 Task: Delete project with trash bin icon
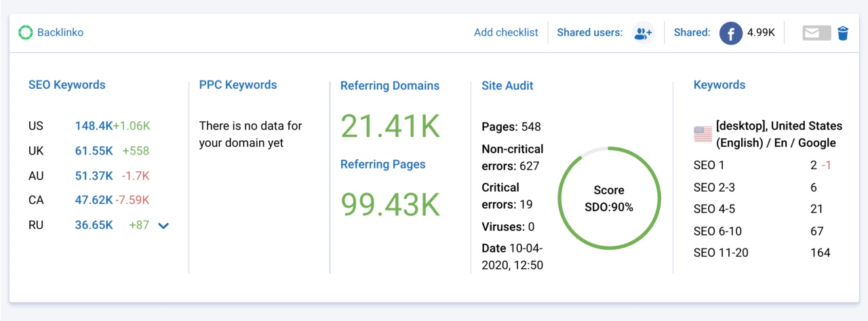tap(843, 33)
